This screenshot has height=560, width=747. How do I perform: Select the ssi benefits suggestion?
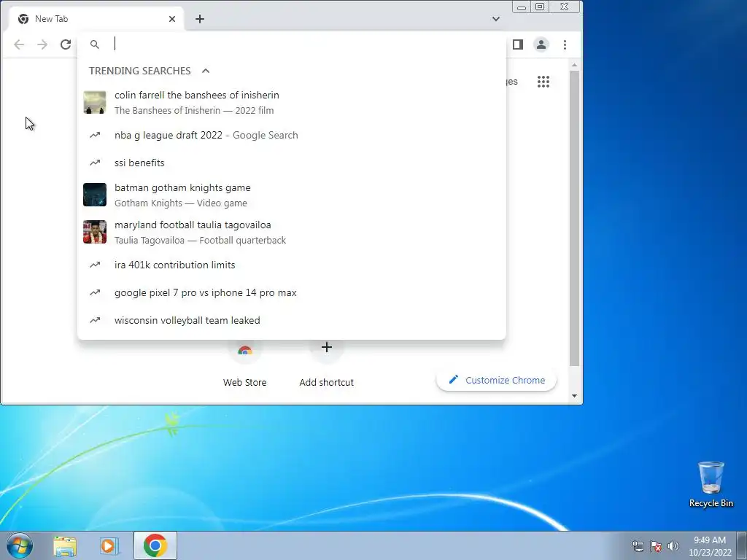pyautogui.click(x=292, y=163)
